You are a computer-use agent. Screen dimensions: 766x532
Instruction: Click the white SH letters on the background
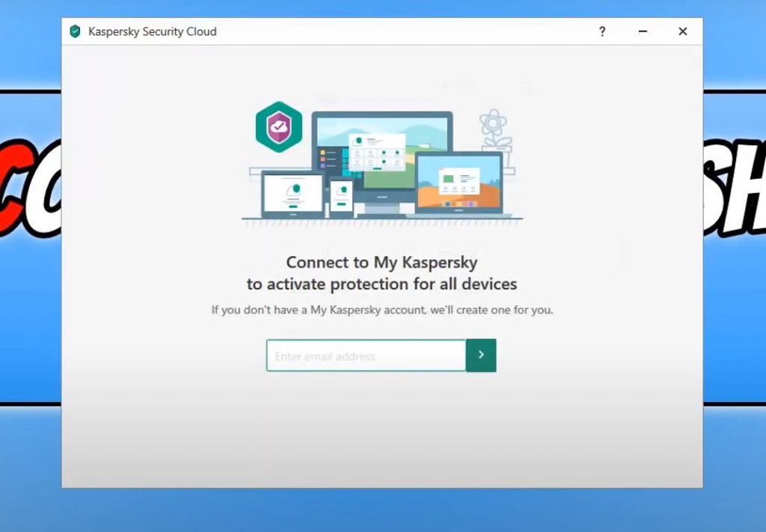click(x=735, y=188)
